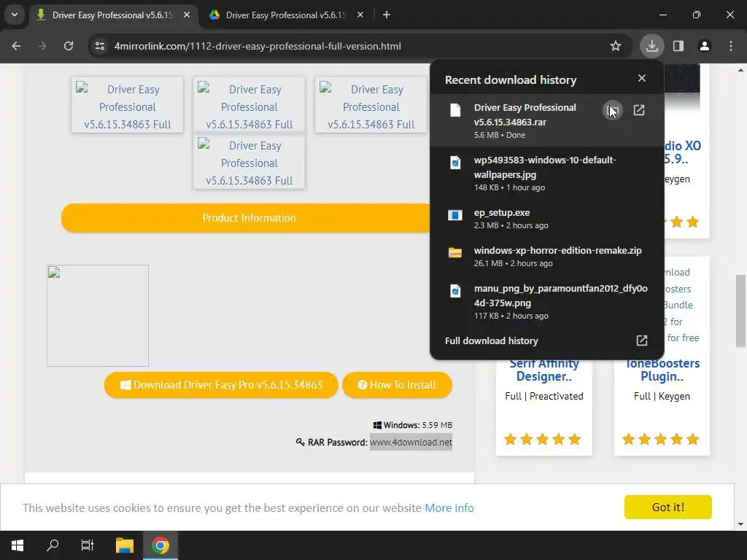Viewport: 747px width, 560px height.
Task: Click Download Driver Easy Pro v5.6.15.34863
Action: [221, 385]
